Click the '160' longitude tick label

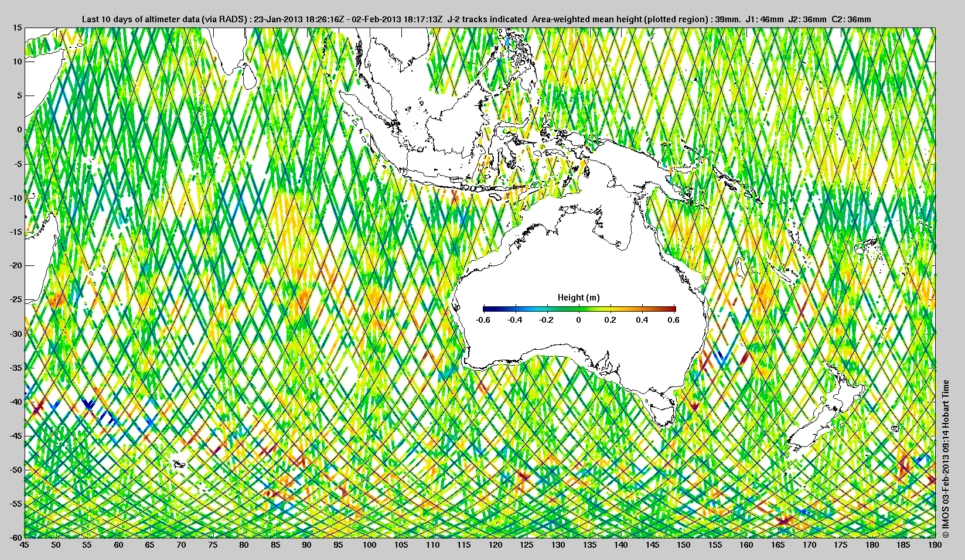746,545
